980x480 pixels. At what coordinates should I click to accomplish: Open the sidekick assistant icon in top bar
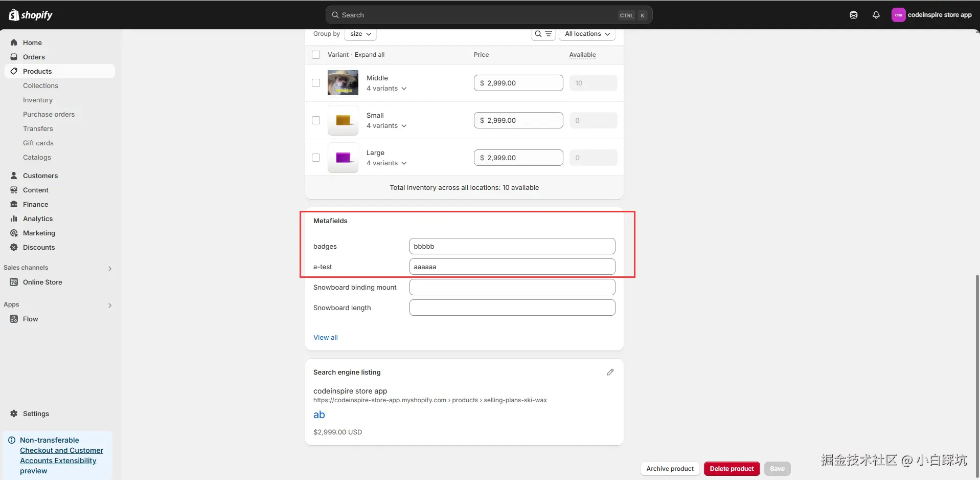click(854, 15)
